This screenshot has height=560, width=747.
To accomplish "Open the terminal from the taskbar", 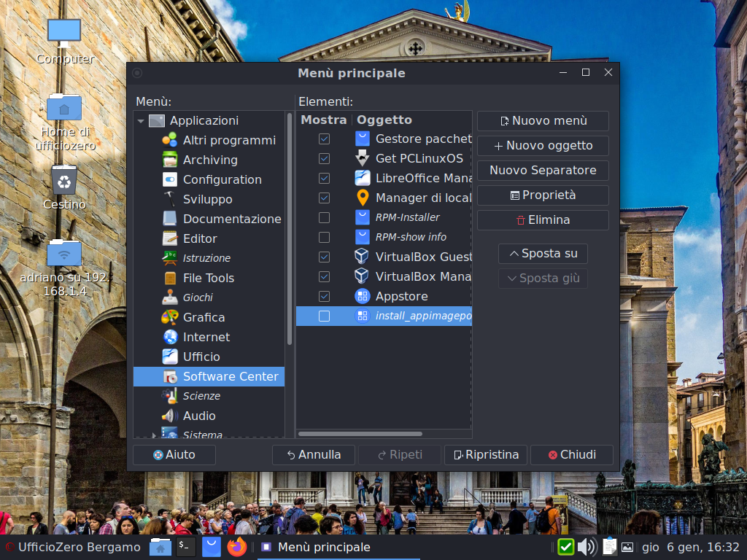I will 186,547.
